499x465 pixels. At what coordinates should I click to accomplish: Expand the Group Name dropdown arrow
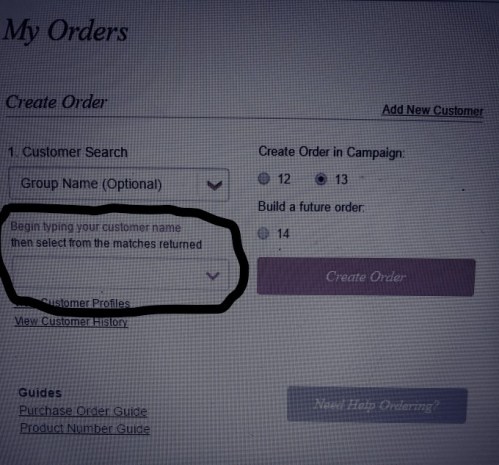pos(214,185)
